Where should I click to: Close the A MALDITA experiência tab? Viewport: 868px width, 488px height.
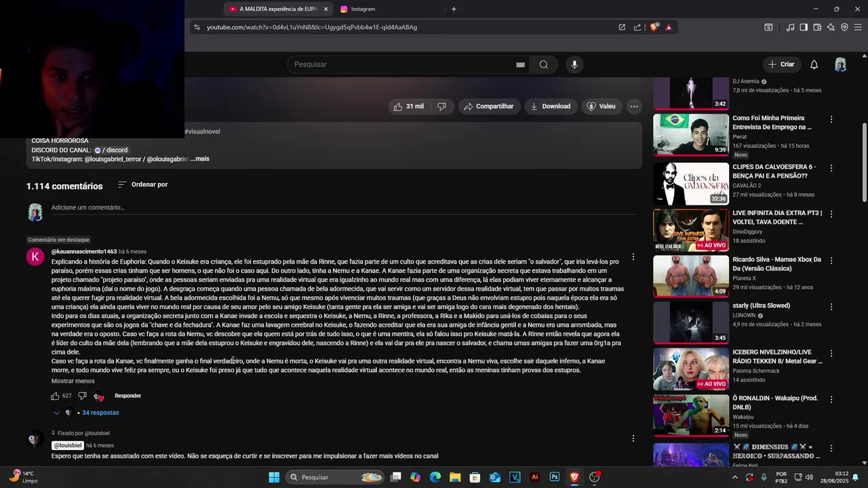pyautogui.click(x=325, y=9)
